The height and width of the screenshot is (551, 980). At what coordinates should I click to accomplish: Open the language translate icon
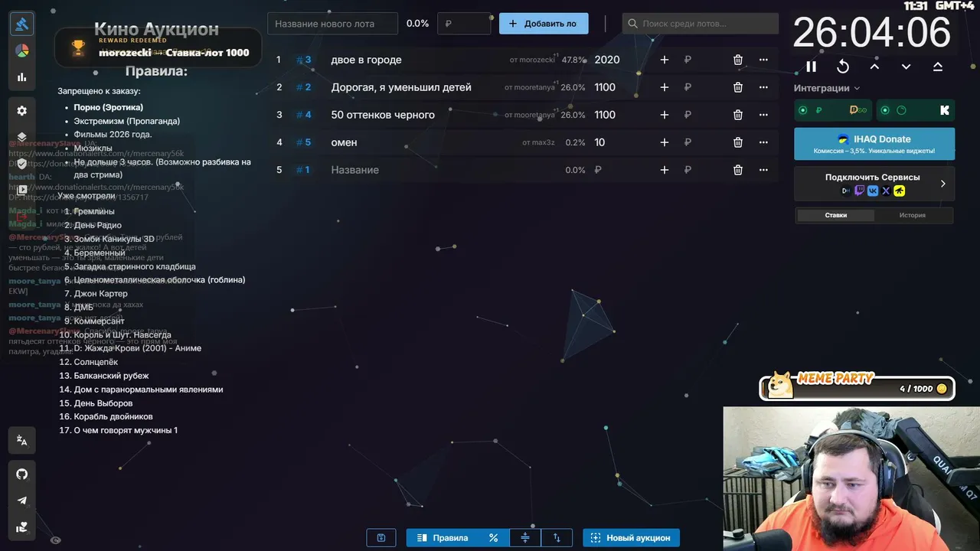[21, 441]
